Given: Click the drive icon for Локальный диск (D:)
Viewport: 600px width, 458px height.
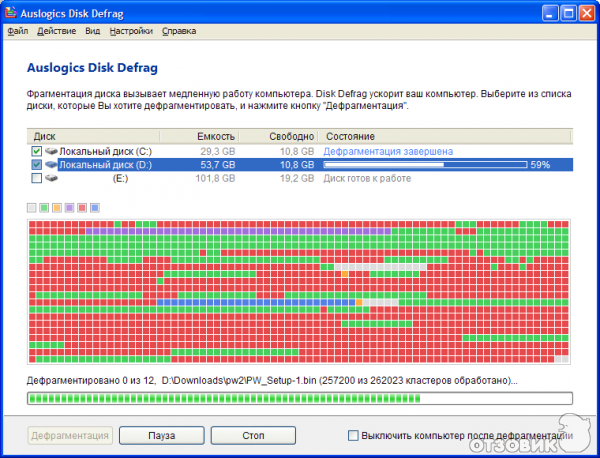Looking at the screenshot, I should [51, 164].
